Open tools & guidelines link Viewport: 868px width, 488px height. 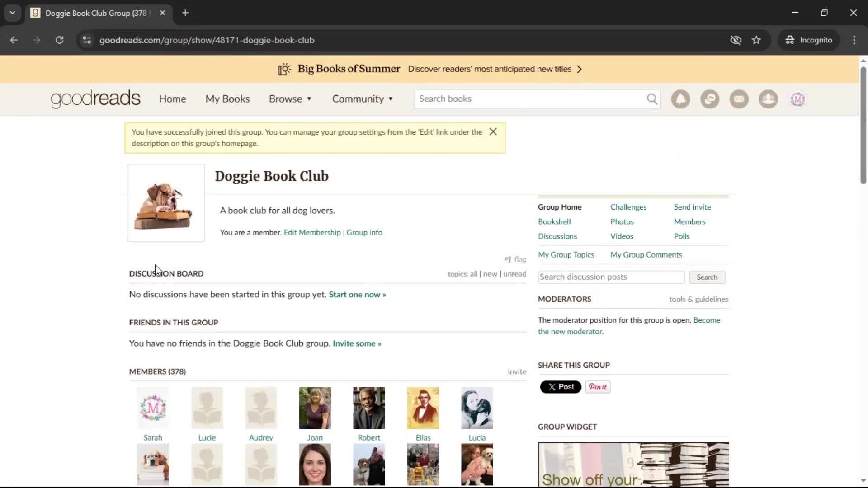[x=698, y=299]
